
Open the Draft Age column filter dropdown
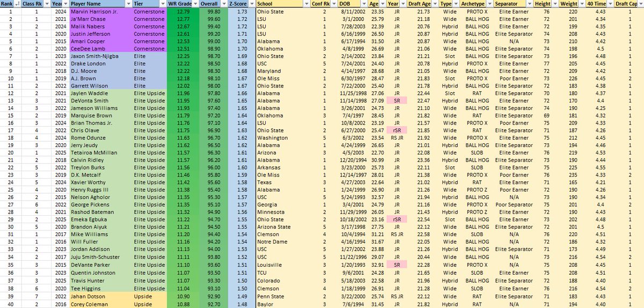pos(435,3)
